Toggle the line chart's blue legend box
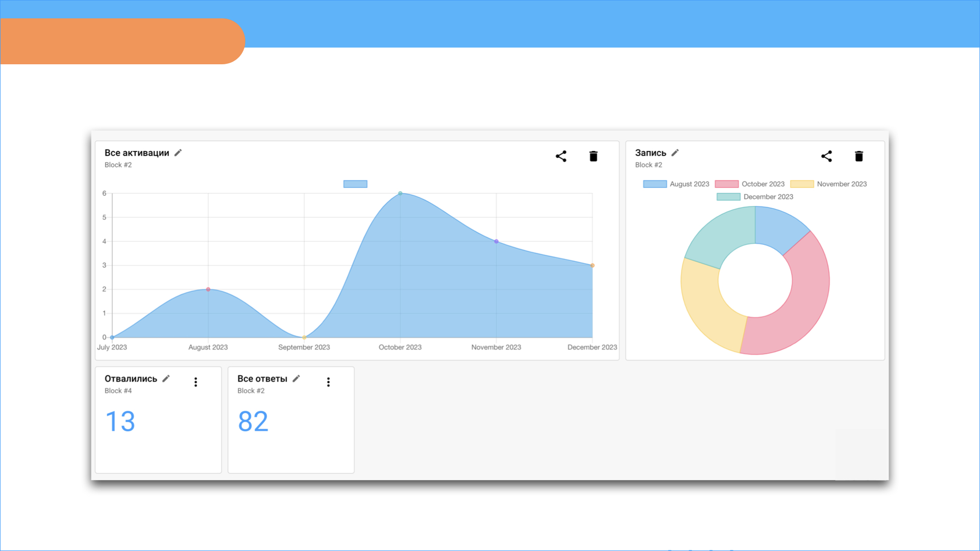The width and height of the screenshot is (980, 551). pos(355,184)
